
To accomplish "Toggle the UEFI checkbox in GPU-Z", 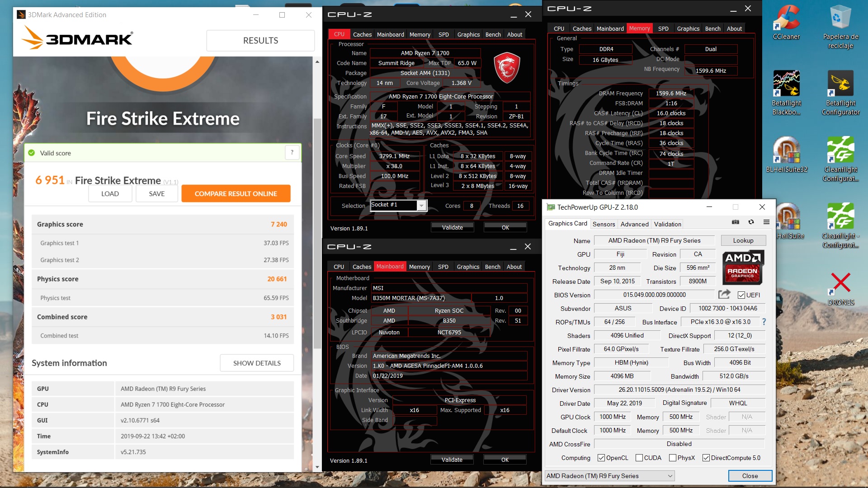I will pyautogui.click(x=741, y=295).
